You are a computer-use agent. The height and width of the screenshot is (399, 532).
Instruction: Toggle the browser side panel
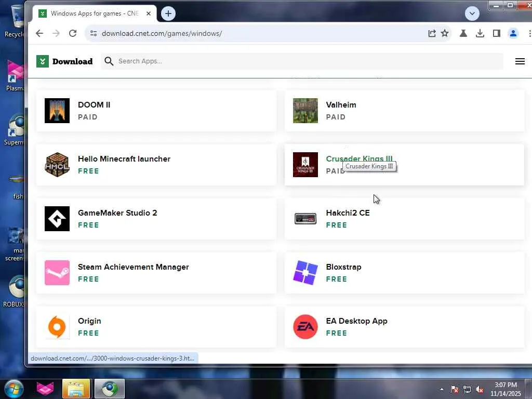click(496, 33)
